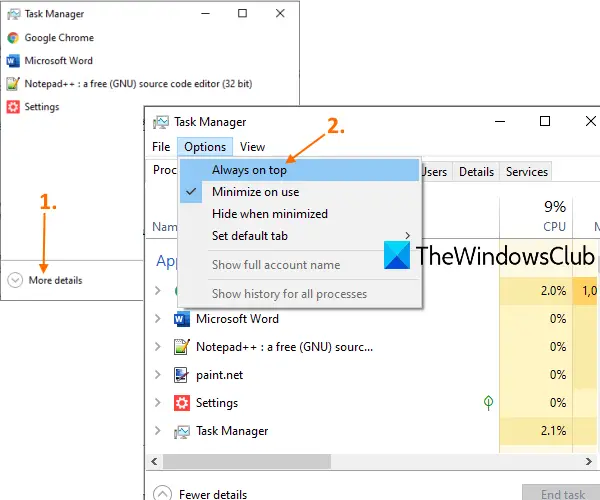
Task: Open Set default tab submenu
Action: tap(300, 236)
